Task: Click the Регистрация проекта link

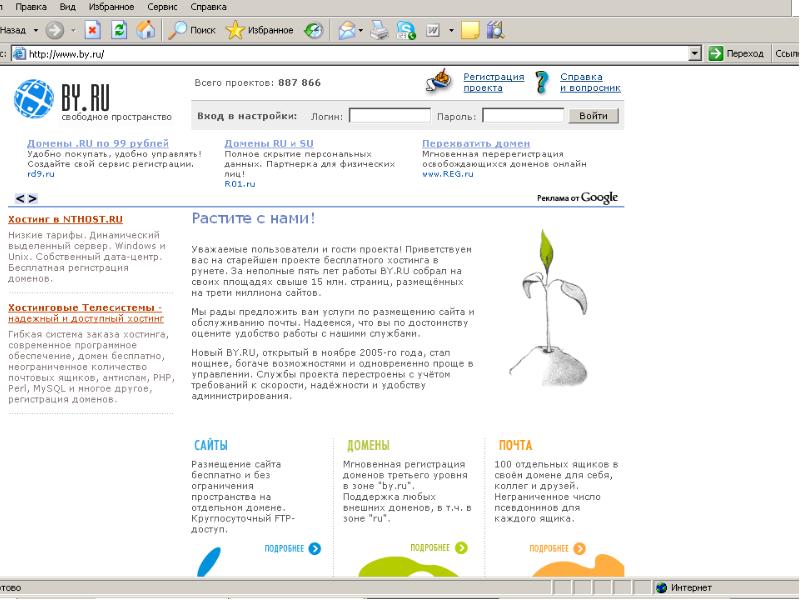Action: [493, 82]
